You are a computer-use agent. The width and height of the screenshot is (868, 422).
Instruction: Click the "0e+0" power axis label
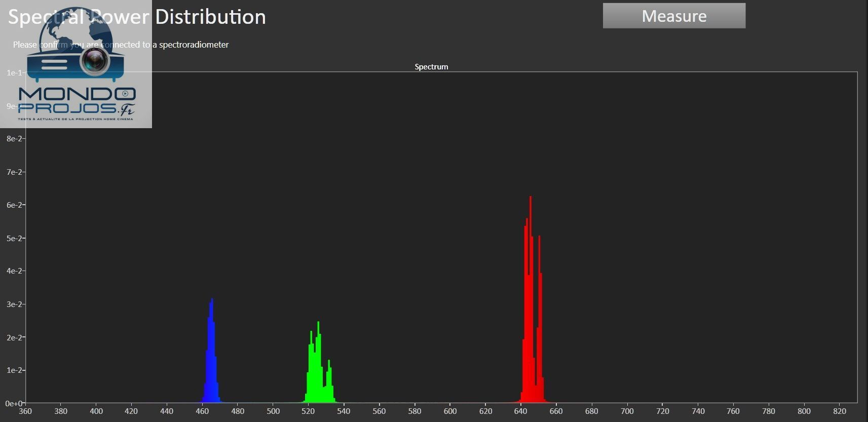coord(14,404)
